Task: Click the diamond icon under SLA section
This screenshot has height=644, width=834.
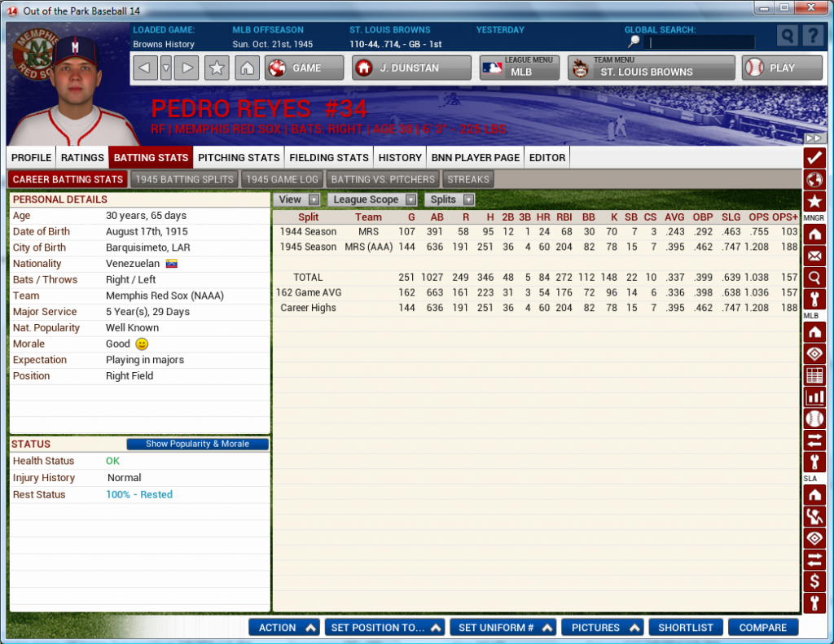Action: [x=814, y=538]
